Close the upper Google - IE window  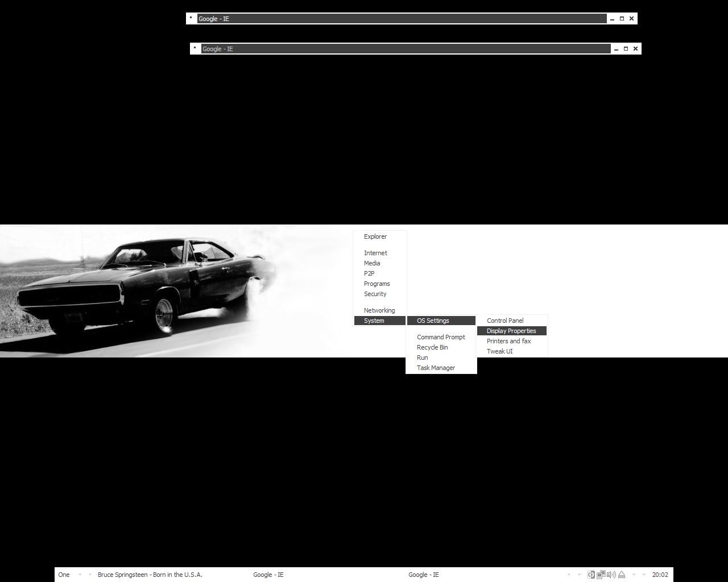[631, 19]
